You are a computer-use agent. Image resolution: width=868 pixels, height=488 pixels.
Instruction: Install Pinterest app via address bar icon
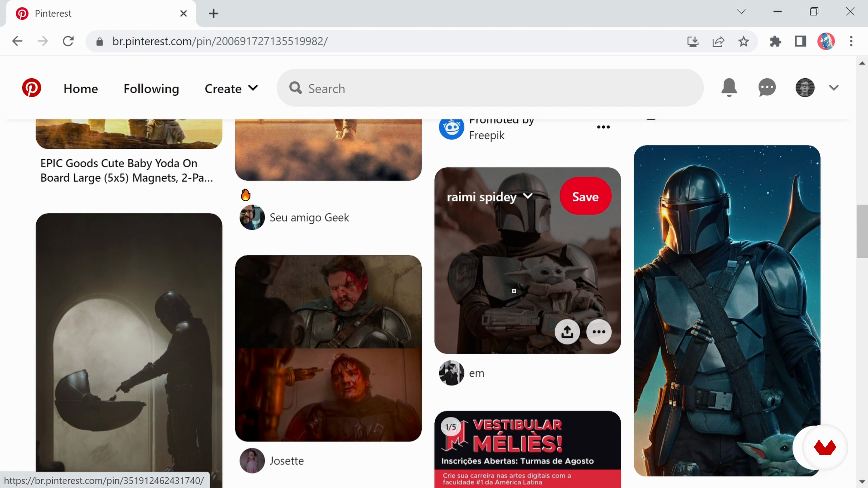pos(692,41)
